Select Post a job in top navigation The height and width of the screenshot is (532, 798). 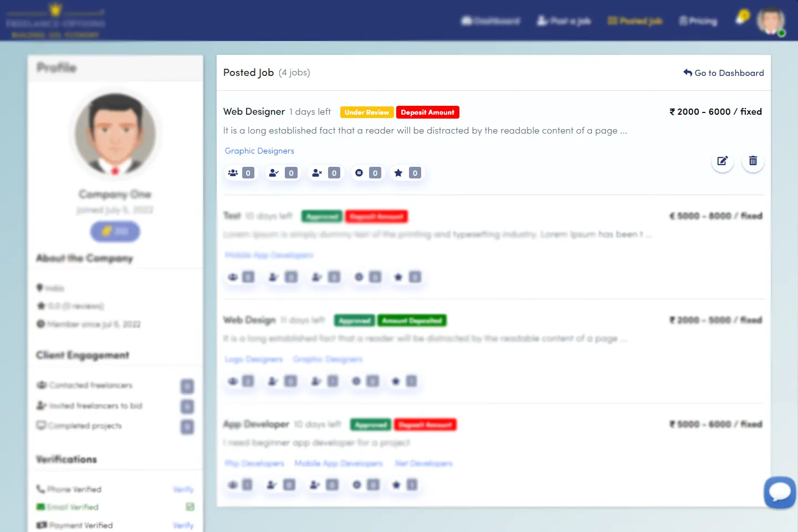[x=564, y=21]
